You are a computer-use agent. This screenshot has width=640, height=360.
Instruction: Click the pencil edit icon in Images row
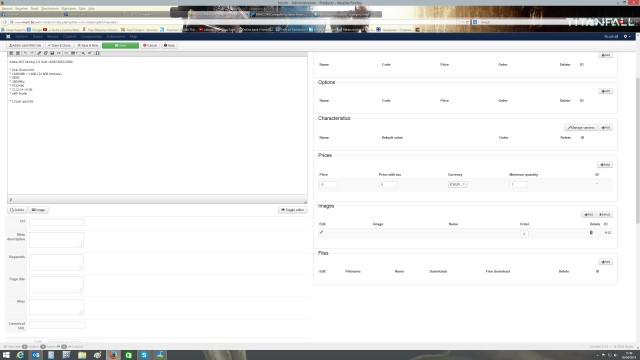[x=321, y=232]
